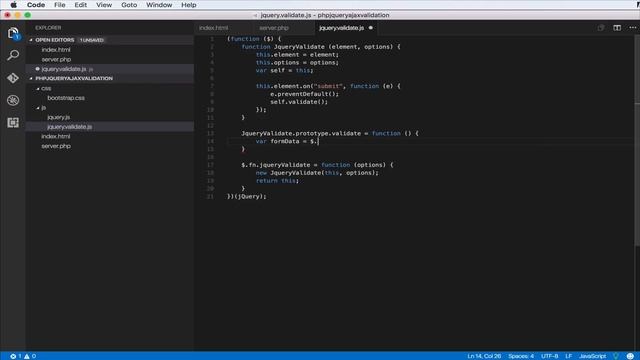Open the Apple menu
This screenshot has width=640, height=360.
[x=13, y=5]
